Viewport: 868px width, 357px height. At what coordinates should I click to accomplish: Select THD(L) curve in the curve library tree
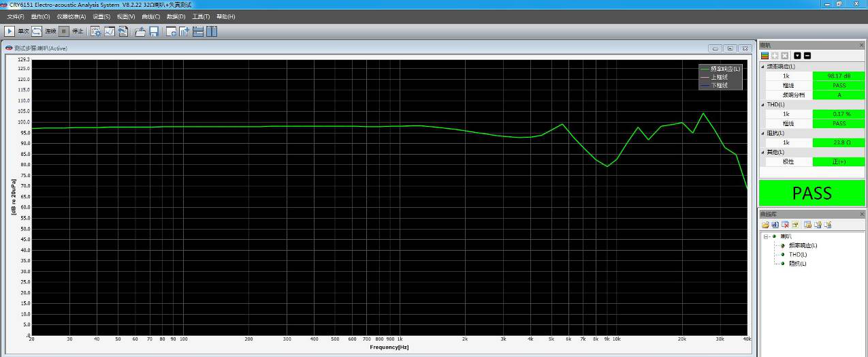[x=797, y=254]
